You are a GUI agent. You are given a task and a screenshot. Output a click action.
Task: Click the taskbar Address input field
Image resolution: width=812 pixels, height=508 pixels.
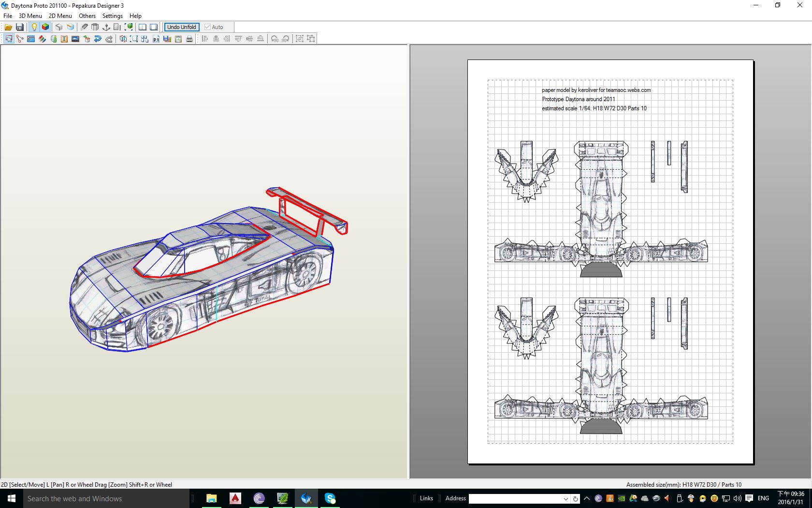click(515, 499)
